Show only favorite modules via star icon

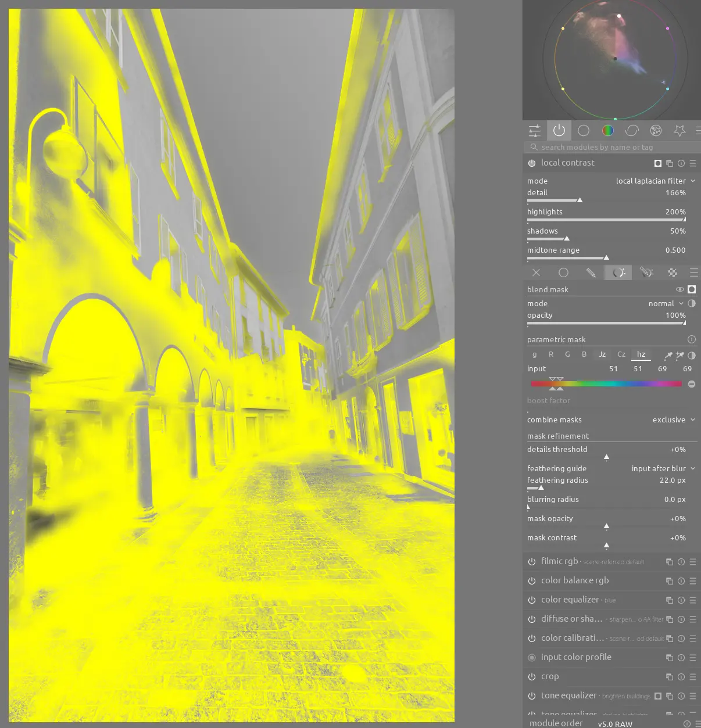click(679, 130)
